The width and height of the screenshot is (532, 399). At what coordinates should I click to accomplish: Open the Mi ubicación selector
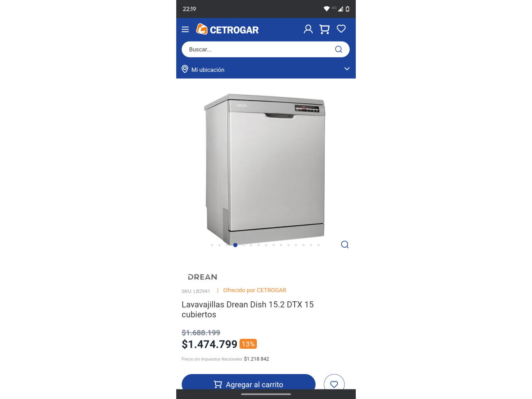[x=266, y=69]
